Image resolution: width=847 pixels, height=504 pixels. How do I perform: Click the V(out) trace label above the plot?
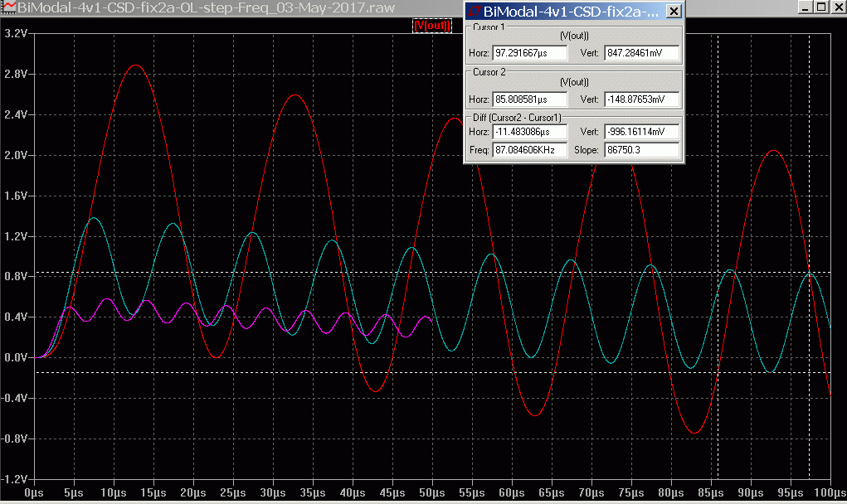[432, 26]
